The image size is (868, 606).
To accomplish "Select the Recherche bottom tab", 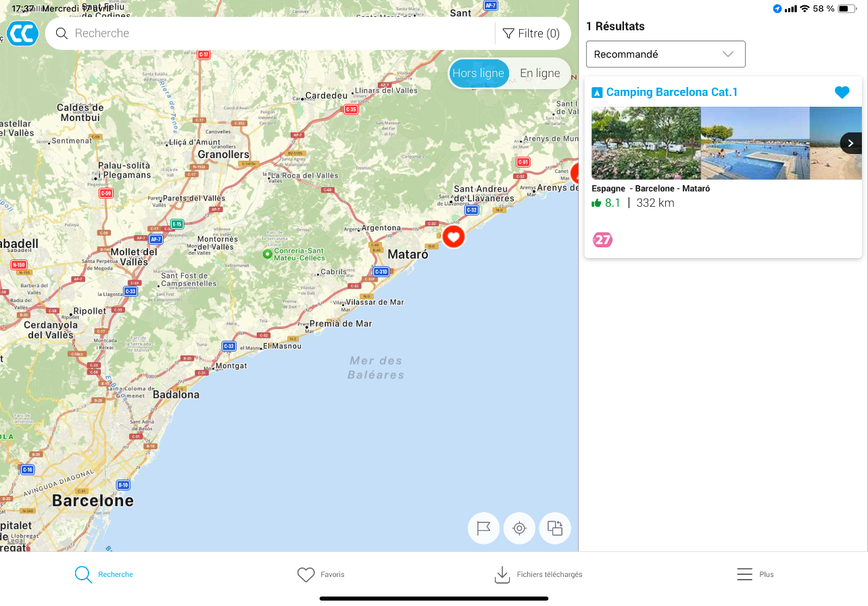I will [x=103, y=575].
